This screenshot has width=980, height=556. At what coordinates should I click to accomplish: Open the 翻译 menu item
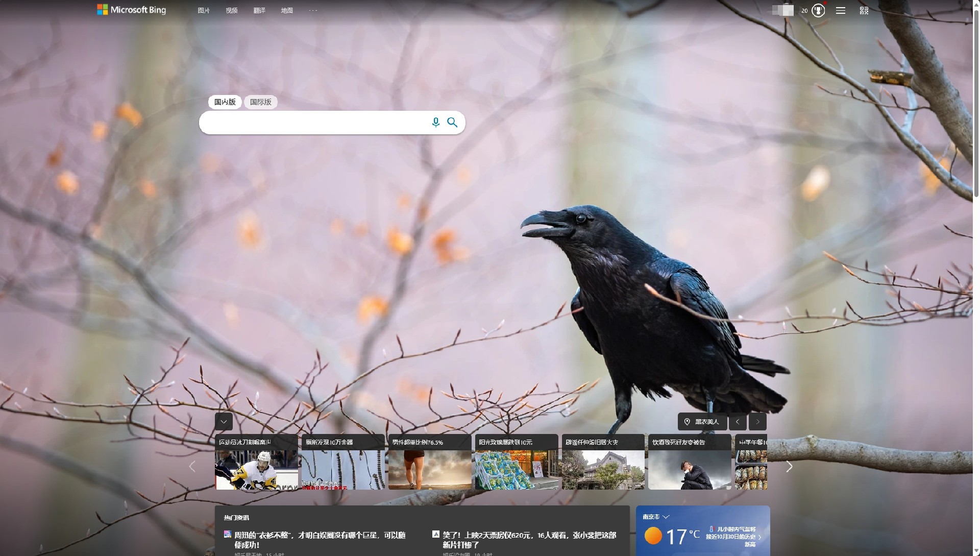tap(259, 10)
